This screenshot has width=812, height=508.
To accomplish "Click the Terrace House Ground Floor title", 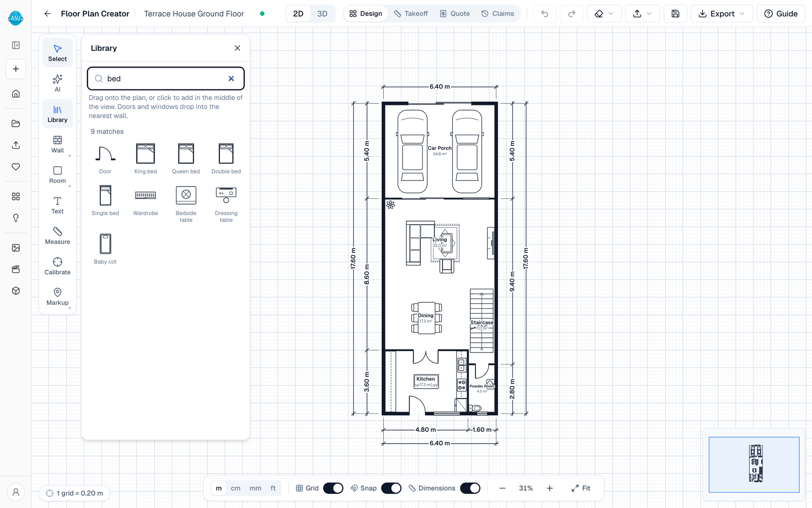I will pos(194,14).
